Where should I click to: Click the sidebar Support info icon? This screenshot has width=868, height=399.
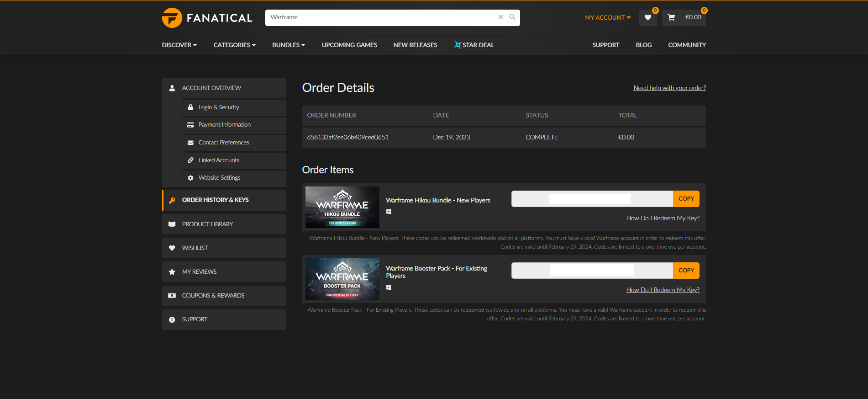[172, 319]
